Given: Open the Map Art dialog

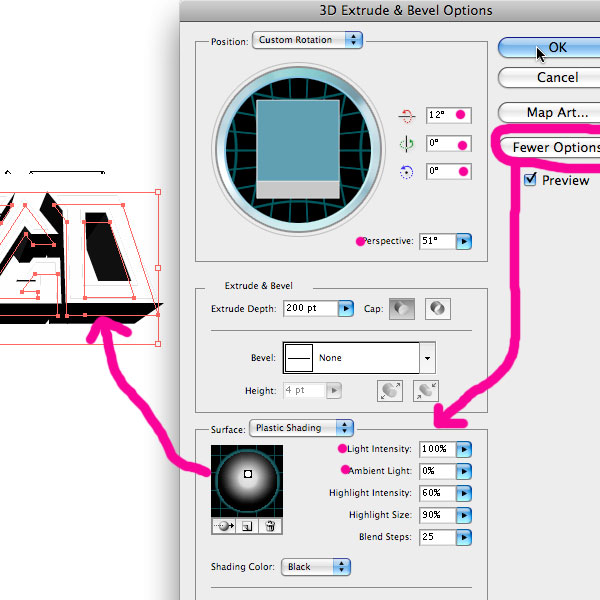Looking at the screenshot, I should point(549,112).
